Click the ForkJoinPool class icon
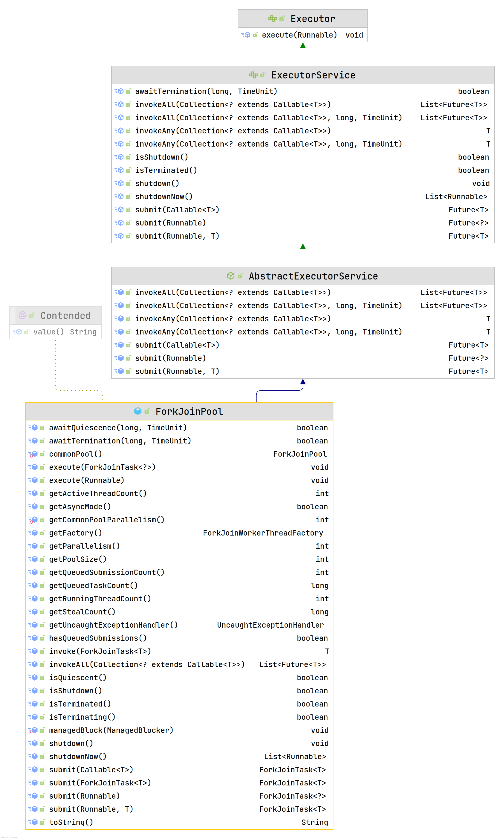Image resolution: width=504 pixels, height=839 pixels. pyautogui.click(x=137, y=411)
